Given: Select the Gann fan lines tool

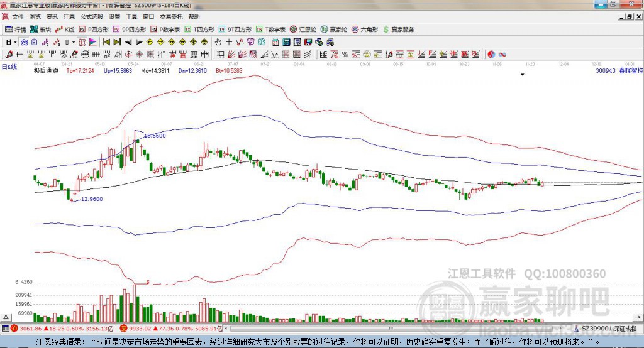Looking at the screenshot, I should tap(231, 54).
